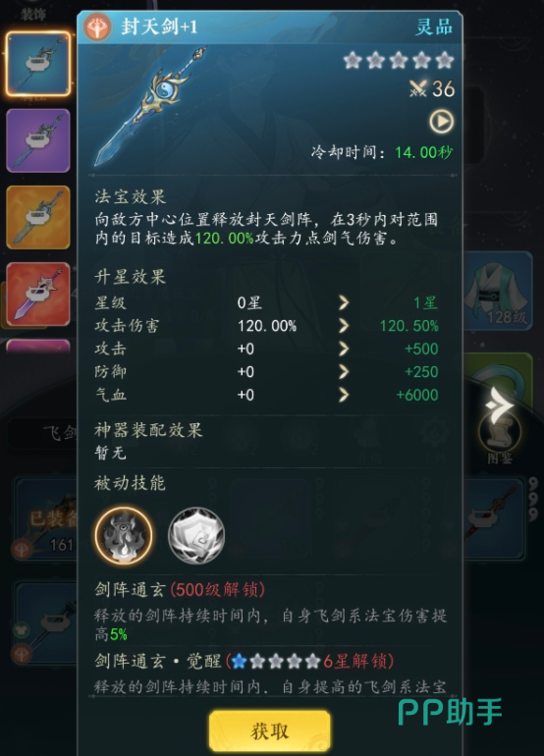Image resolution: width=544 pixels, height=756 pixels.
Task: Select the 装饰 tab at top left
Action: click(x=32, y=14)
